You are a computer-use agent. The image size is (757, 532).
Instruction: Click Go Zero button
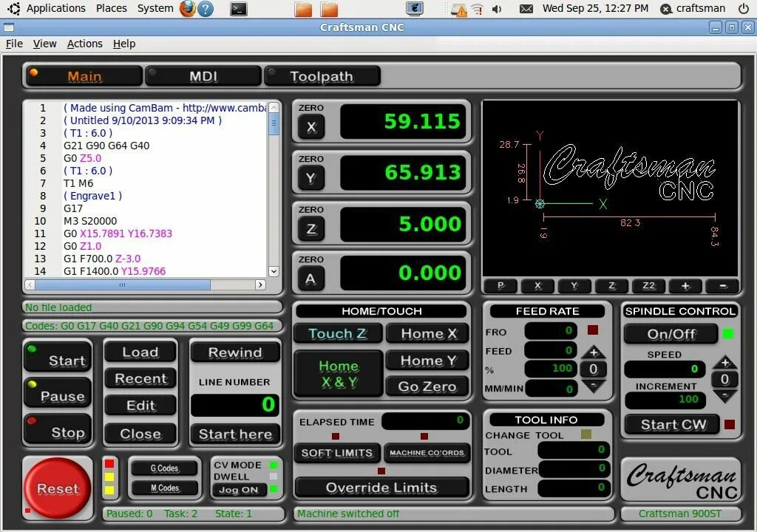(427, 386)
